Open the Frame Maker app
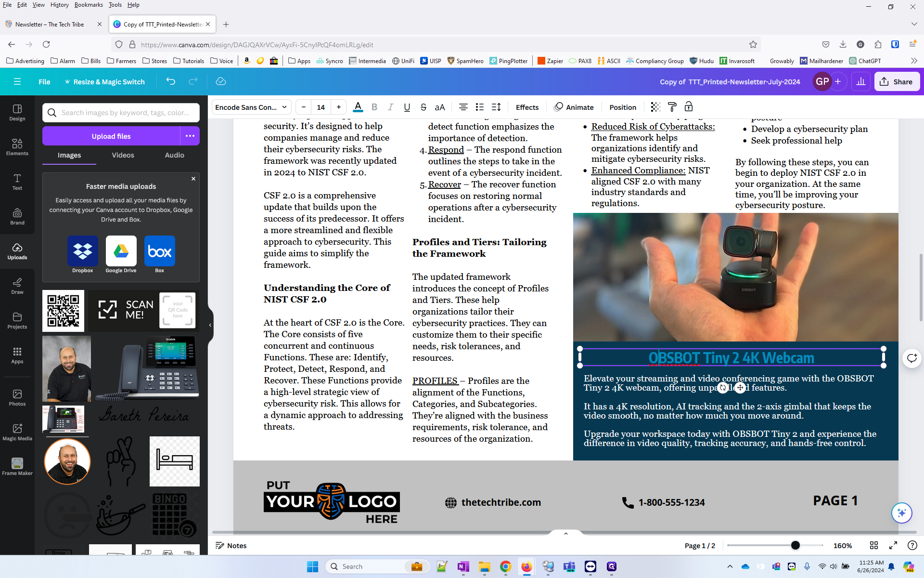Image resolution: width=924 pixels, height=578 pixels. click(17, 467)
